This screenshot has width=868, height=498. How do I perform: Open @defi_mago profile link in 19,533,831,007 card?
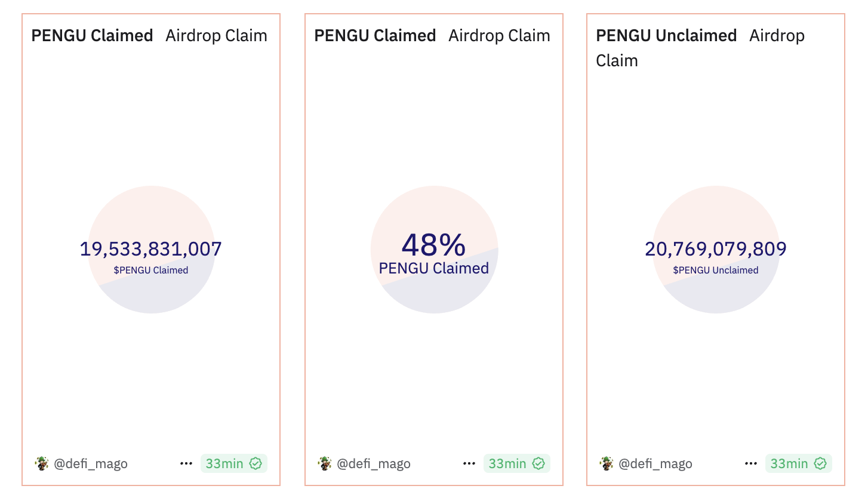[x=91, y=463]
